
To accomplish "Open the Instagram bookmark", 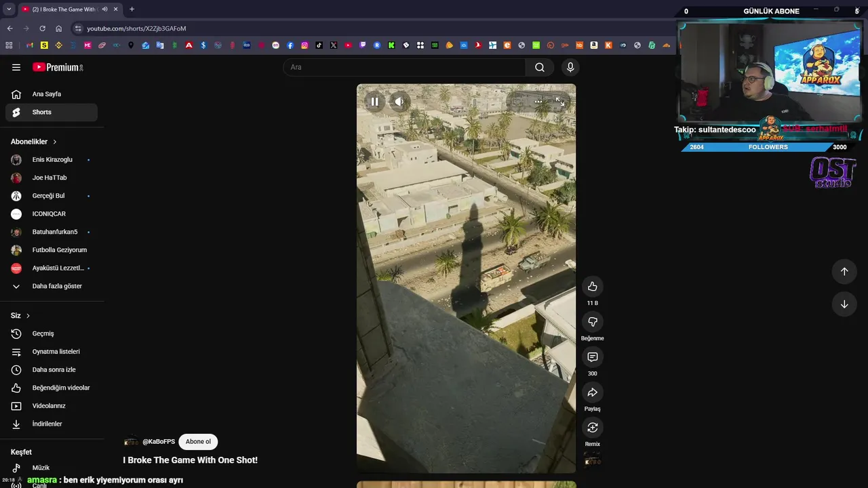I will click(x=304, y=45).
